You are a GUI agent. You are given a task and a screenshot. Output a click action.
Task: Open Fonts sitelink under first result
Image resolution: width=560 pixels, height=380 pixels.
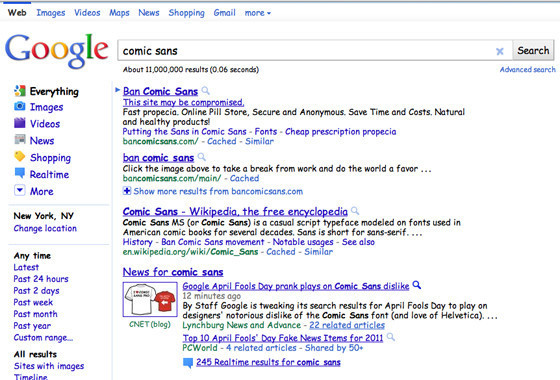[266, 132]
